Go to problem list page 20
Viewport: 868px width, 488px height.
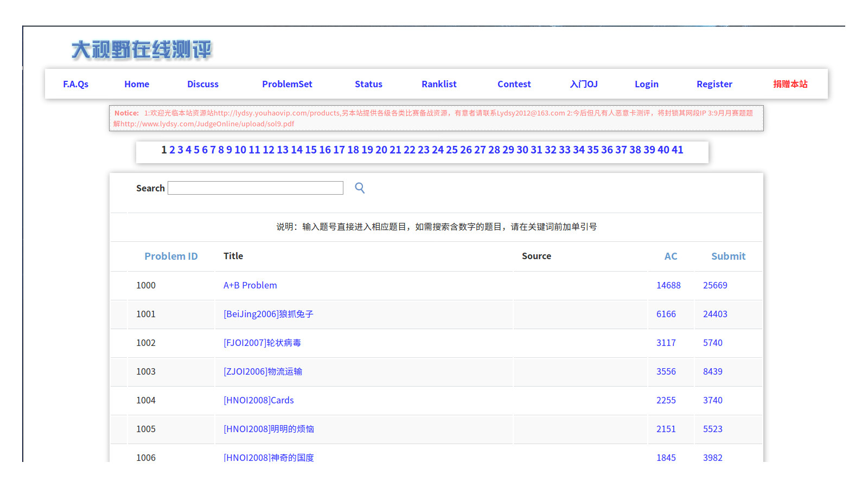coord(381,150)
